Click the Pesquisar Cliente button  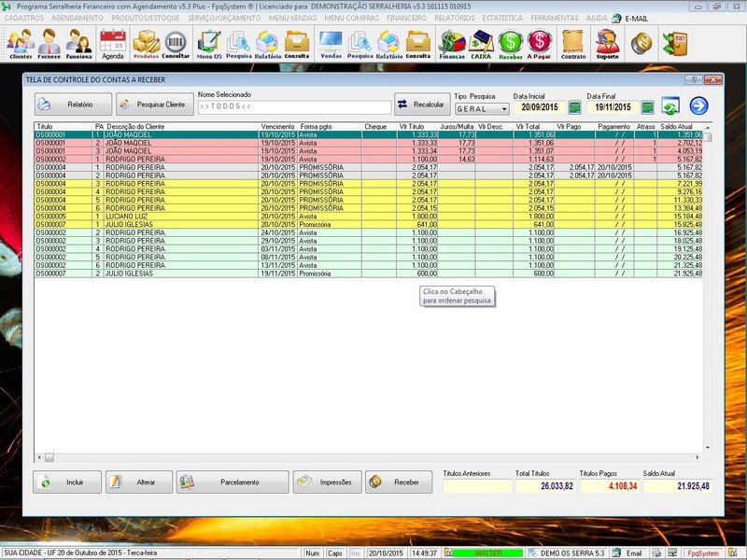tap(155, 105)
